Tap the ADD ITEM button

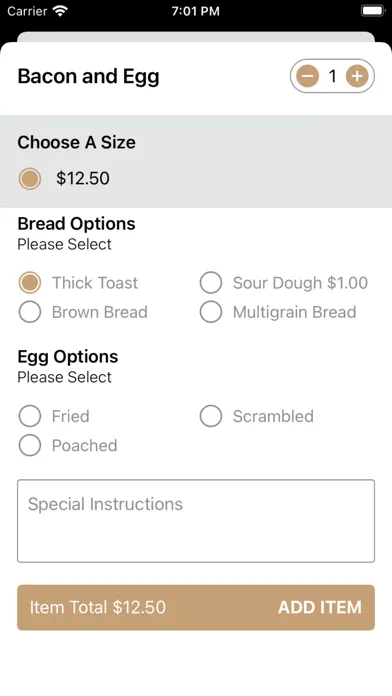click(x=320, y=607)
